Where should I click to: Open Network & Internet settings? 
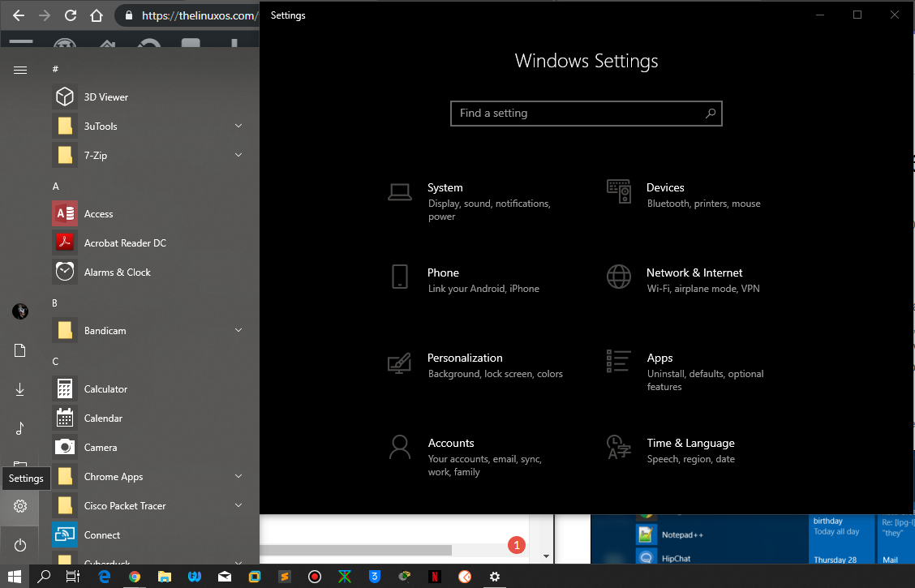[694, 273]
